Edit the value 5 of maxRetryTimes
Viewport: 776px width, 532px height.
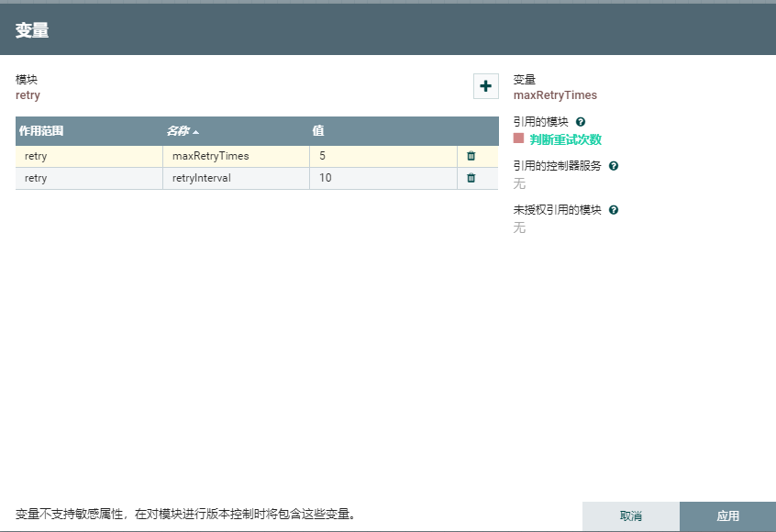point(382,156)
